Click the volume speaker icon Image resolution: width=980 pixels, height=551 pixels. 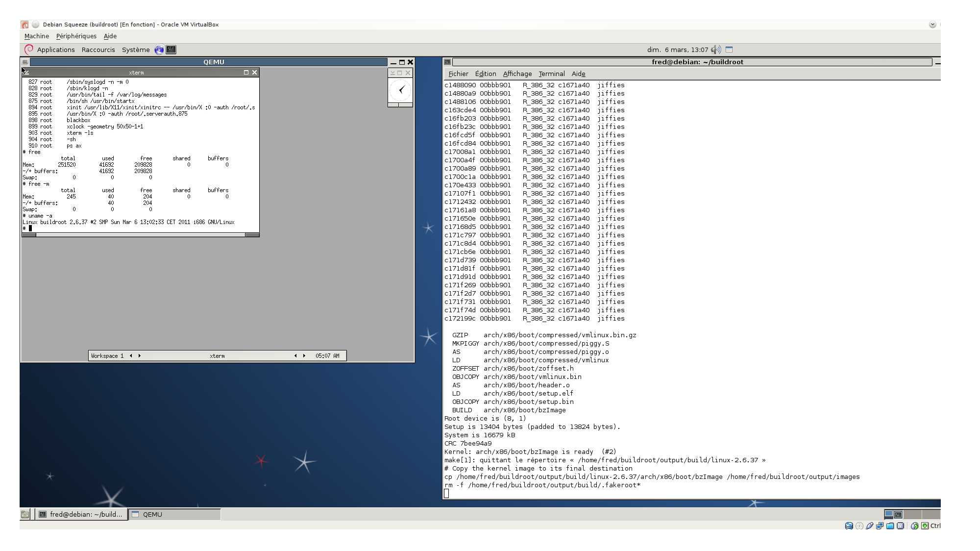click(x=716, y=50)
